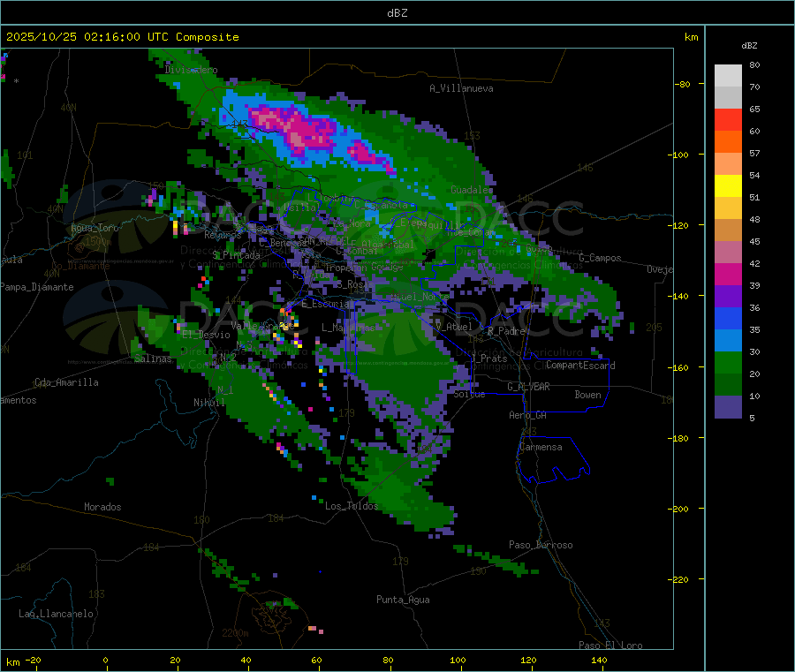795x672 pixels.
Task: Click the V_Atuel map label
Action: [454, 327]
